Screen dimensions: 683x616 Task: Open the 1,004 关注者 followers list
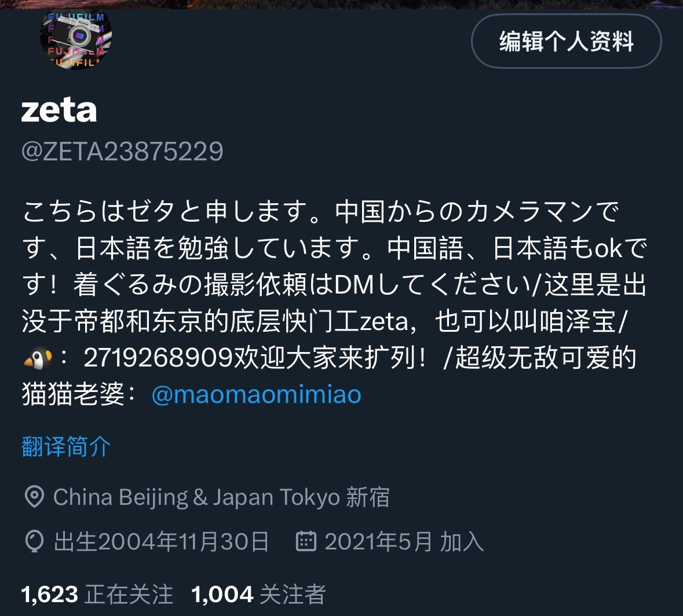(x=259, y=594)
